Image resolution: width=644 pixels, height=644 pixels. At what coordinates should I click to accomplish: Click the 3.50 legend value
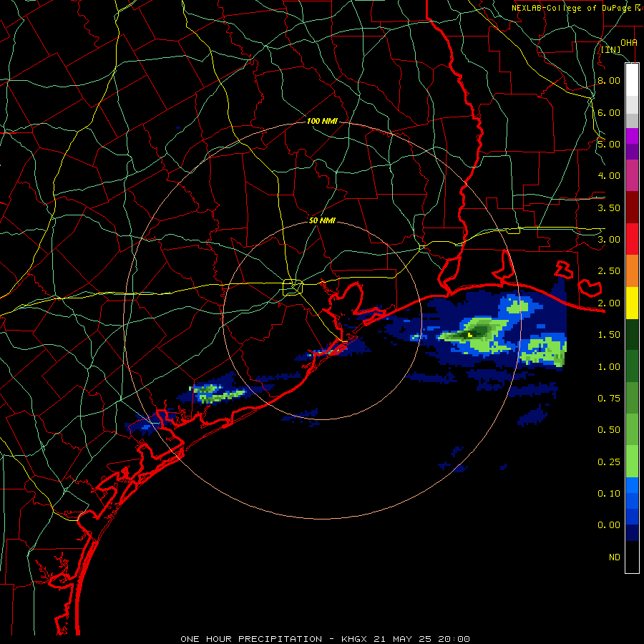pos(609,208)
